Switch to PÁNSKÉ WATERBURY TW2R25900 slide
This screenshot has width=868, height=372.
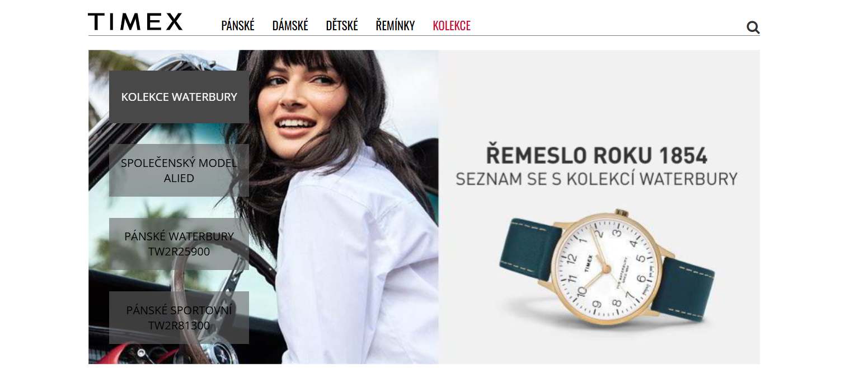[179, 244]
